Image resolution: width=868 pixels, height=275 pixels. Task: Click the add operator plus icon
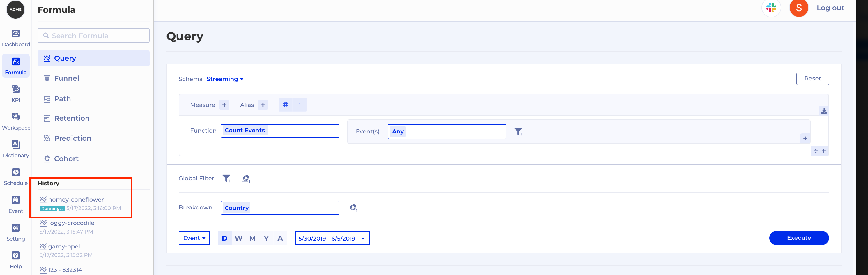pos(823,151)
